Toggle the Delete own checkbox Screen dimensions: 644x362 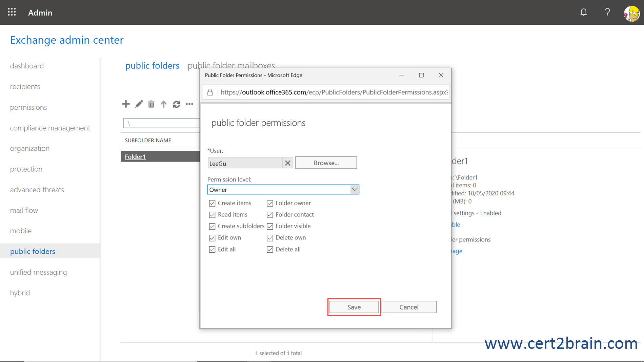coord(270,238)
